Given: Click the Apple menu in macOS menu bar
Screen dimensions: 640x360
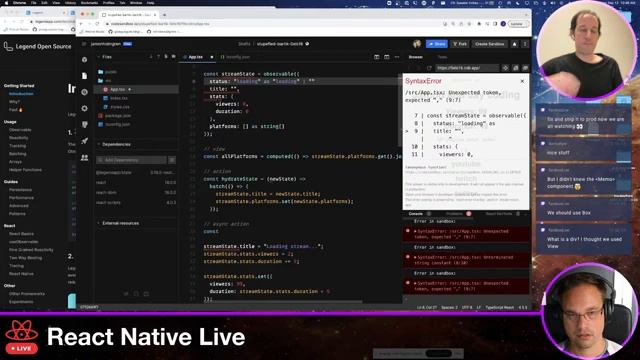Looking at the screenshot, I should click(x=5, y=2).
